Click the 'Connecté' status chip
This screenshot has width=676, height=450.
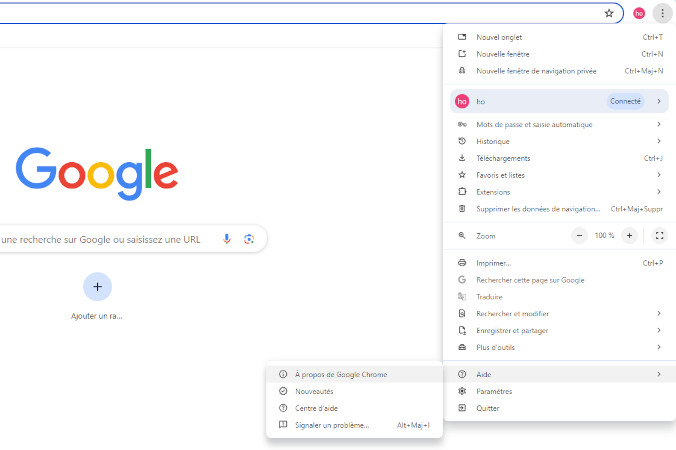625,101
